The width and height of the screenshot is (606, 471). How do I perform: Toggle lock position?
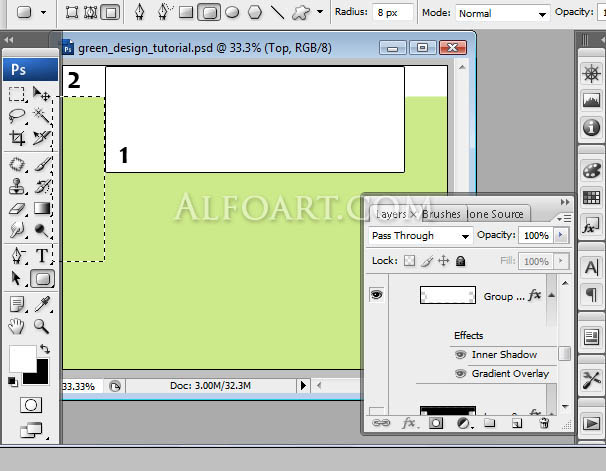444,261
